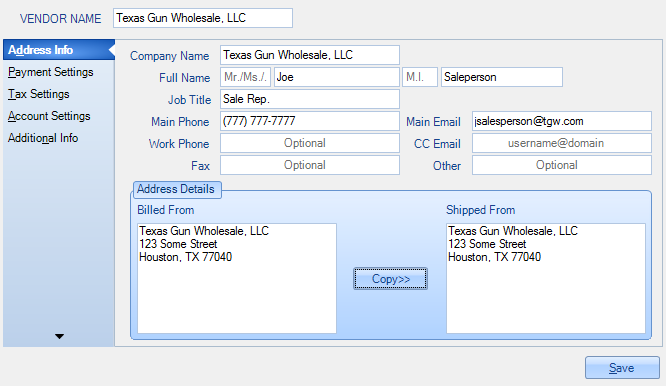Save the vendor record
The width and height of the screenshot is (666, 386).
pyautogui.click(x=622, y=368)
